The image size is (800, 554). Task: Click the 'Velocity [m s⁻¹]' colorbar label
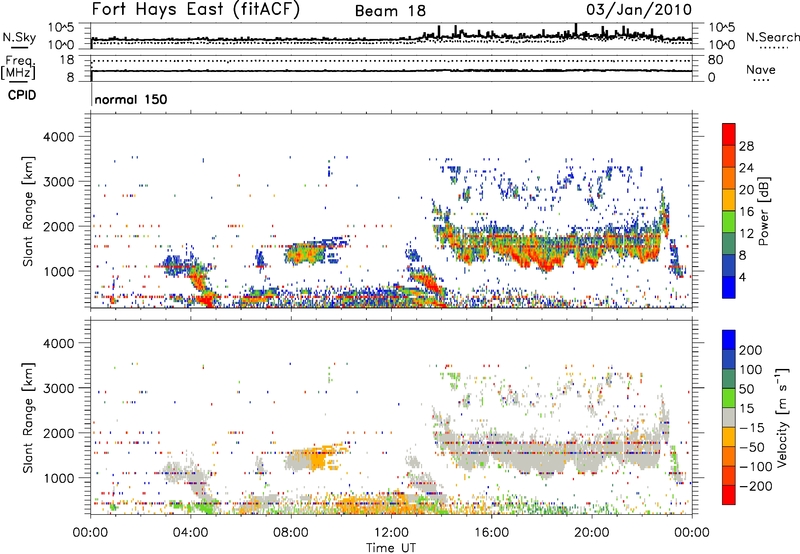[783, 417]
